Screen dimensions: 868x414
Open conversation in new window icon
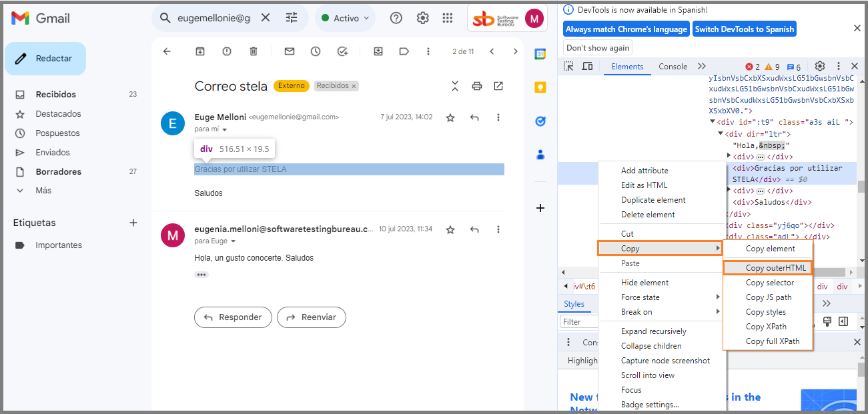[498, 86]
